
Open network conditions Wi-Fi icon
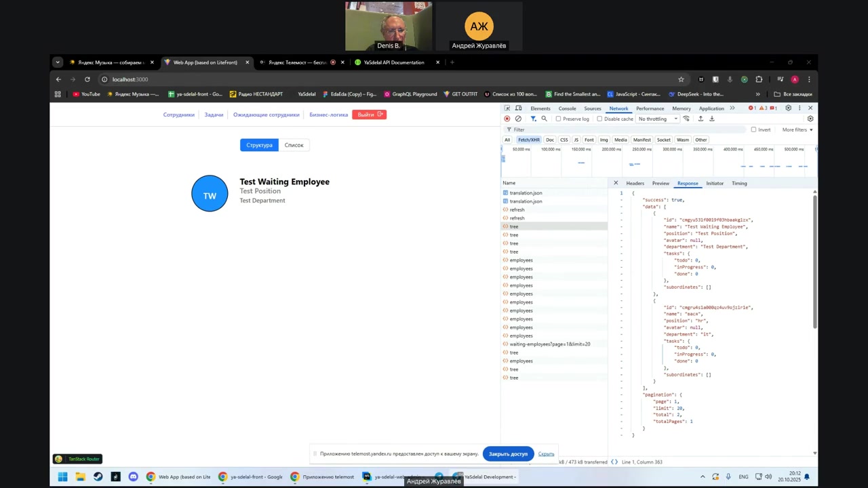[x=686, y=119]
